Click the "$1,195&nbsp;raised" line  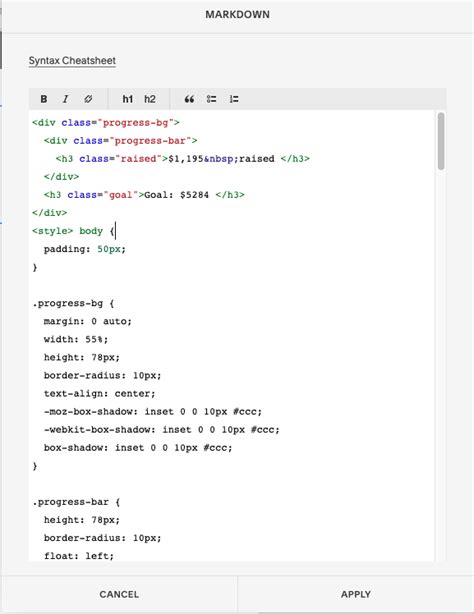click(183, 159)
